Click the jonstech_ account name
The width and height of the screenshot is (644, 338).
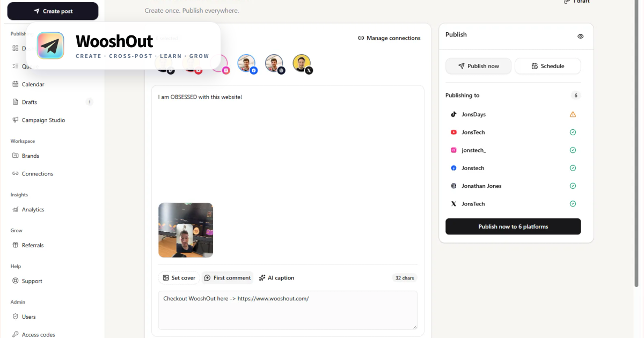pyautogui.click(x=473, y=150)
